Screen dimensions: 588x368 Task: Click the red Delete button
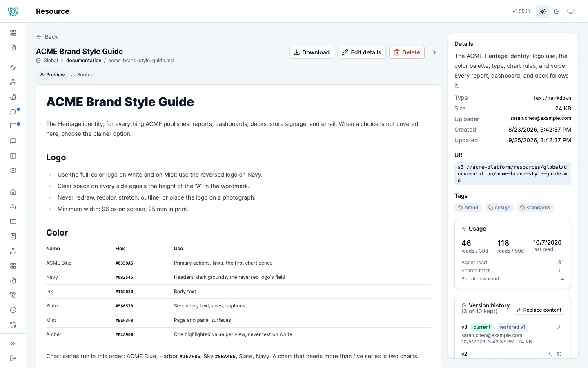pos(407,52)
